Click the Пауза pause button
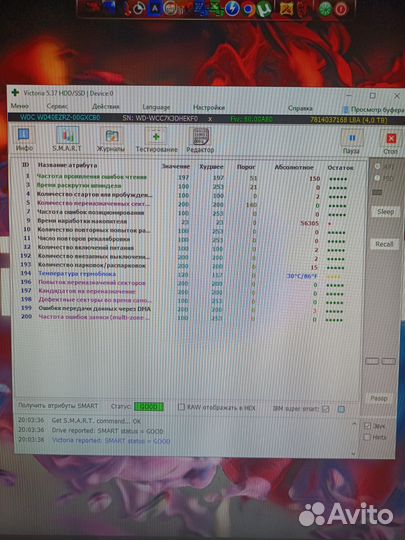The height and width of the screenshot is (540, 405). click(x=351, y=142)
